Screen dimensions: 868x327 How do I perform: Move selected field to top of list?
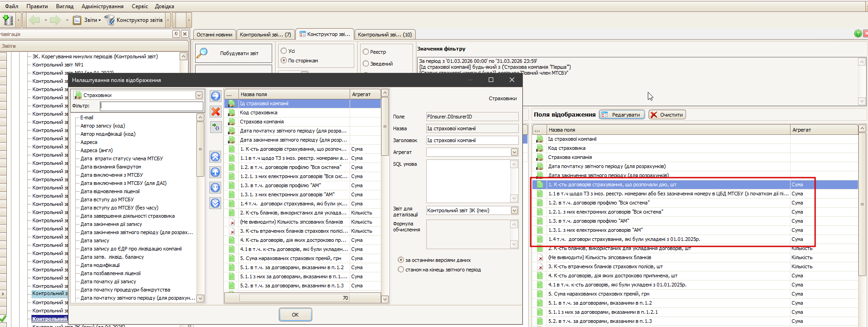(x=215, y=157)
